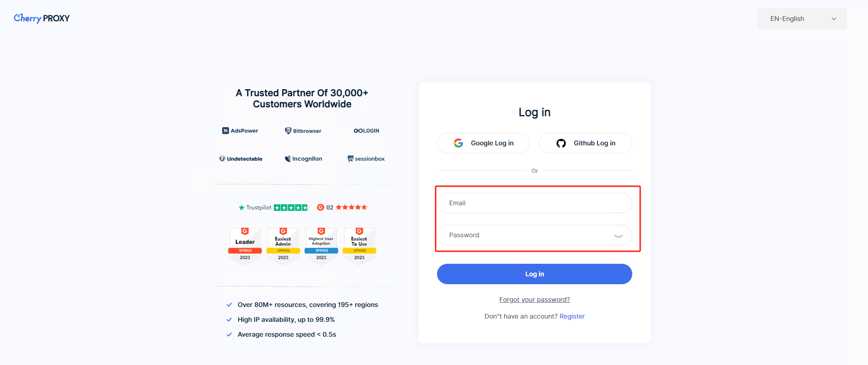
Task: Click the Google Log in button
Action: (483, 143)
